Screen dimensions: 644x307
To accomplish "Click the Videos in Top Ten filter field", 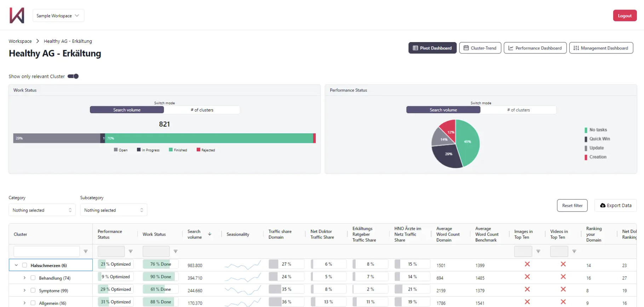I will point(559,251).
